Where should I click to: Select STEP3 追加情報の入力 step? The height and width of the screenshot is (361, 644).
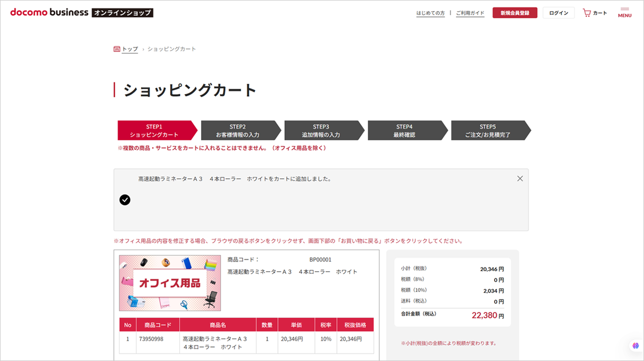coord(321,131)
